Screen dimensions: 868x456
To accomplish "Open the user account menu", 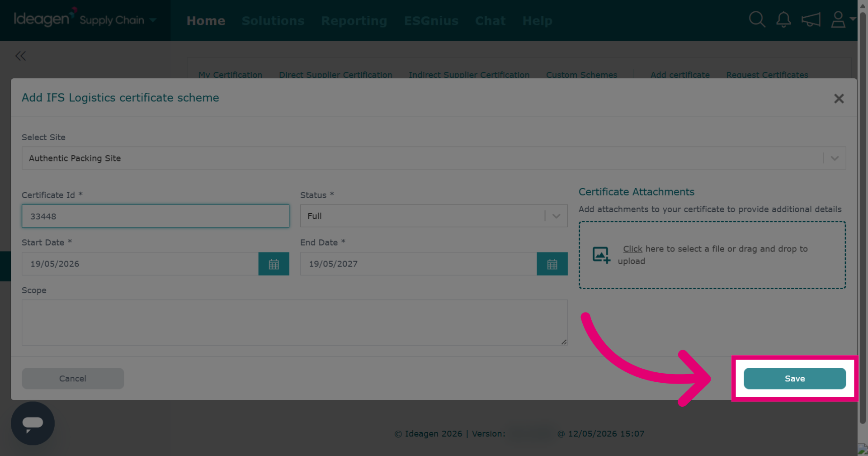I will point(843,19).
